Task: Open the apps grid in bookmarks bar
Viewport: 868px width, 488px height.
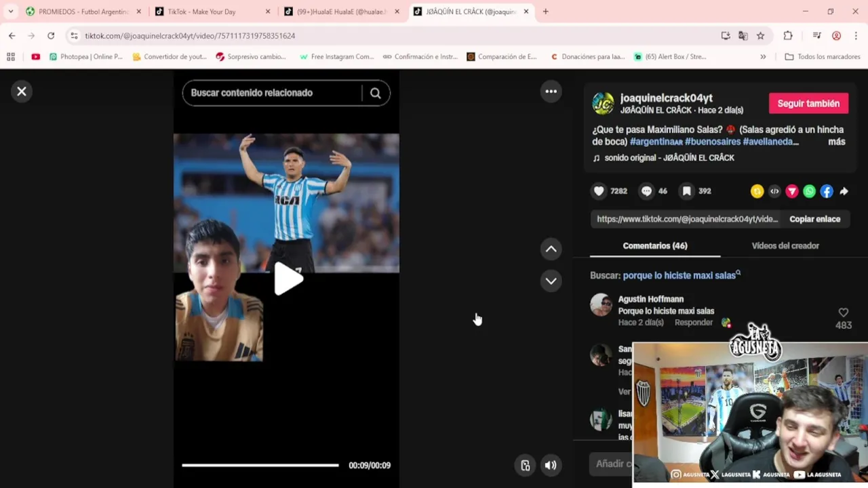Action: (x=11, y=57)
